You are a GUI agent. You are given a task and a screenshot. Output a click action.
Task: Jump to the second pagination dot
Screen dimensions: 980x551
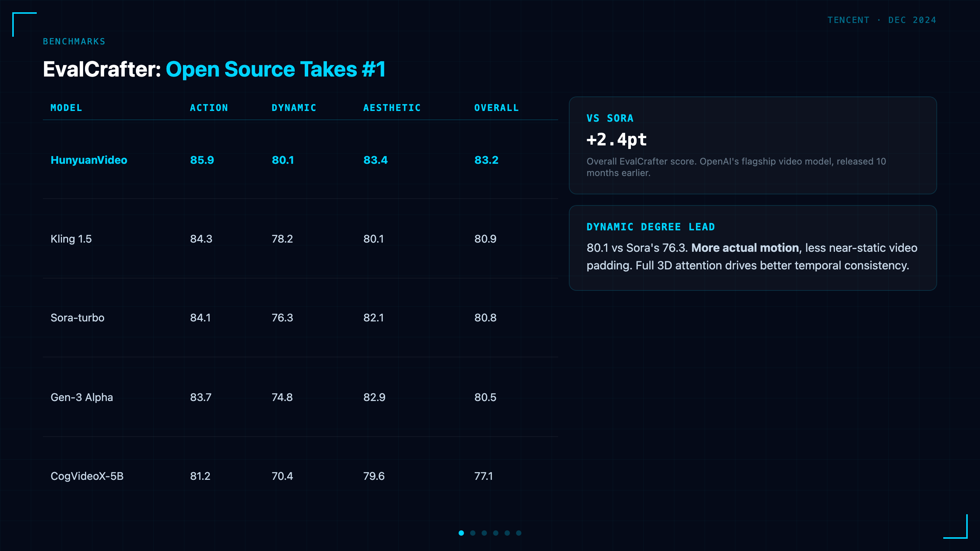coord(473,533)
